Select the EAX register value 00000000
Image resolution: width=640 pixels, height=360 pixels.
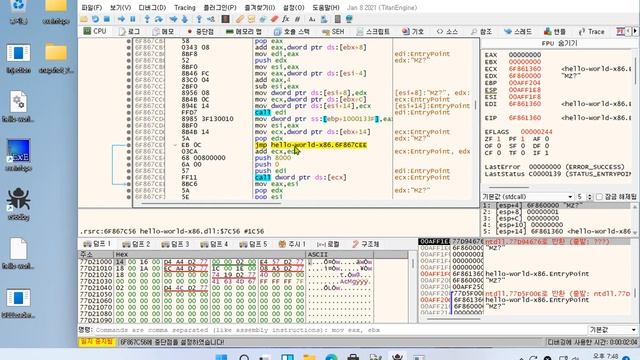pos(524,55)
